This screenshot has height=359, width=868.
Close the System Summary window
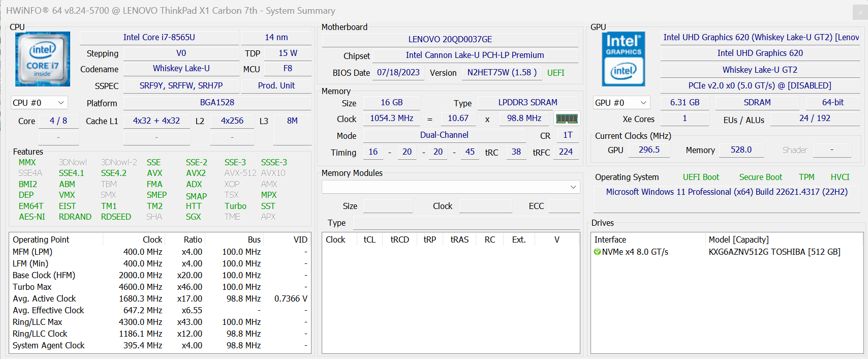(859, 12)
